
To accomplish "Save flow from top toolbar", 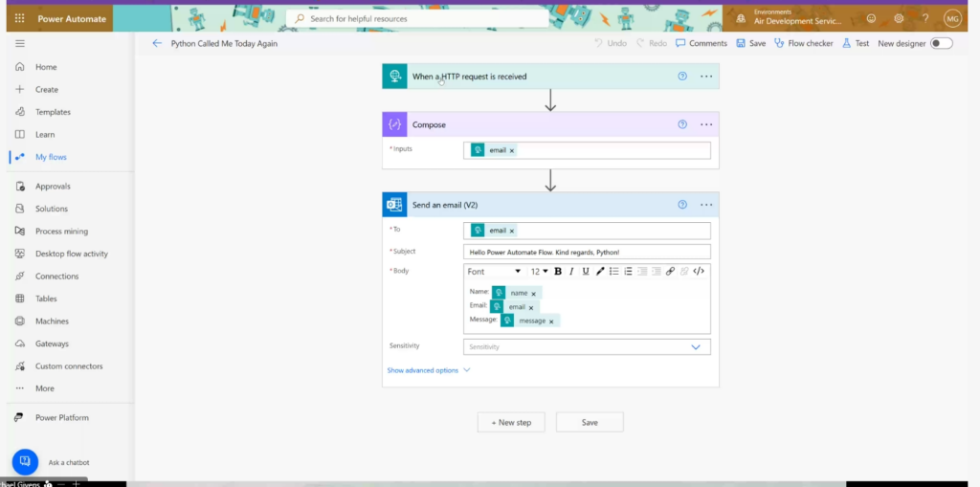I will coord(750,43).
